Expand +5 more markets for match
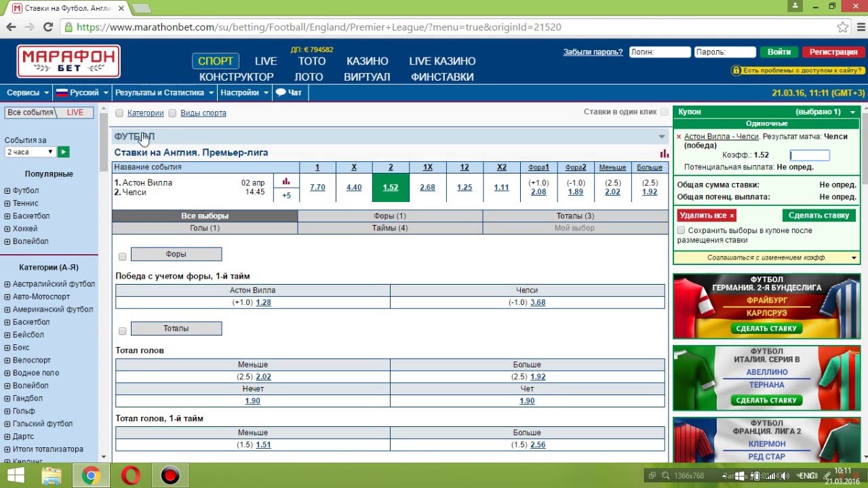Screen dimensions: 868x488 [286, 195]
